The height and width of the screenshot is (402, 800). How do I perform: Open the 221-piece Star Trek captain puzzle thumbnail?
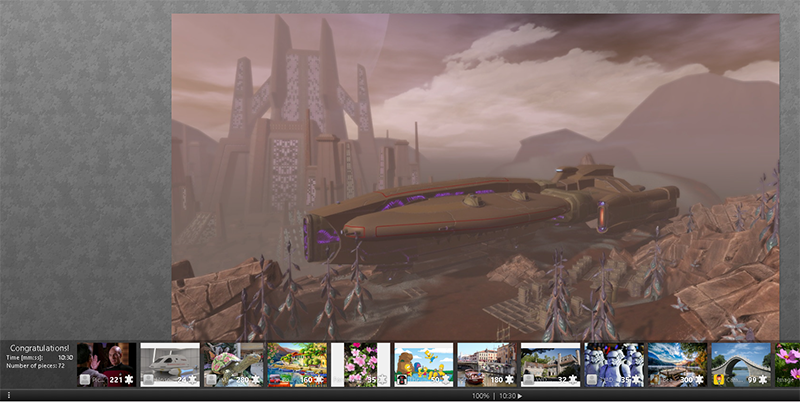[x=107, y=364]
